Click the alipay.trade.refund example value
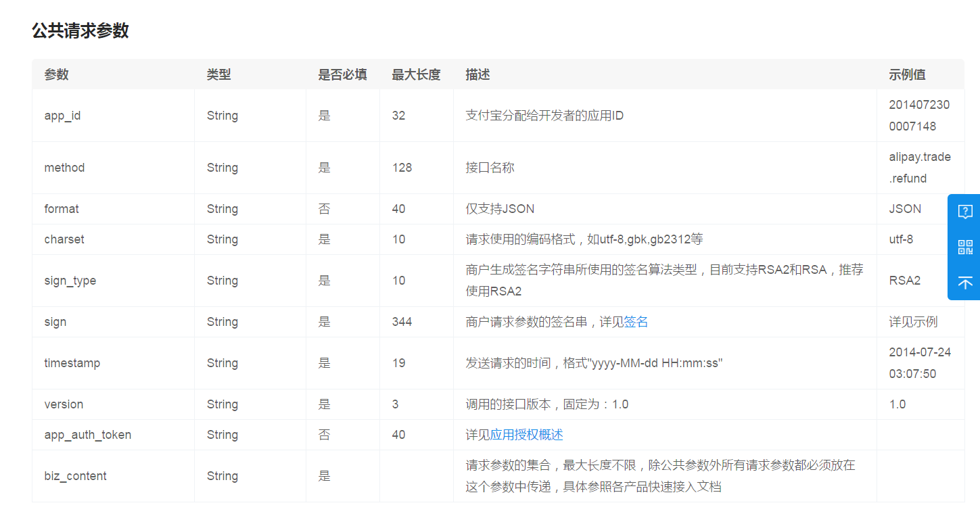 [920, 168]
